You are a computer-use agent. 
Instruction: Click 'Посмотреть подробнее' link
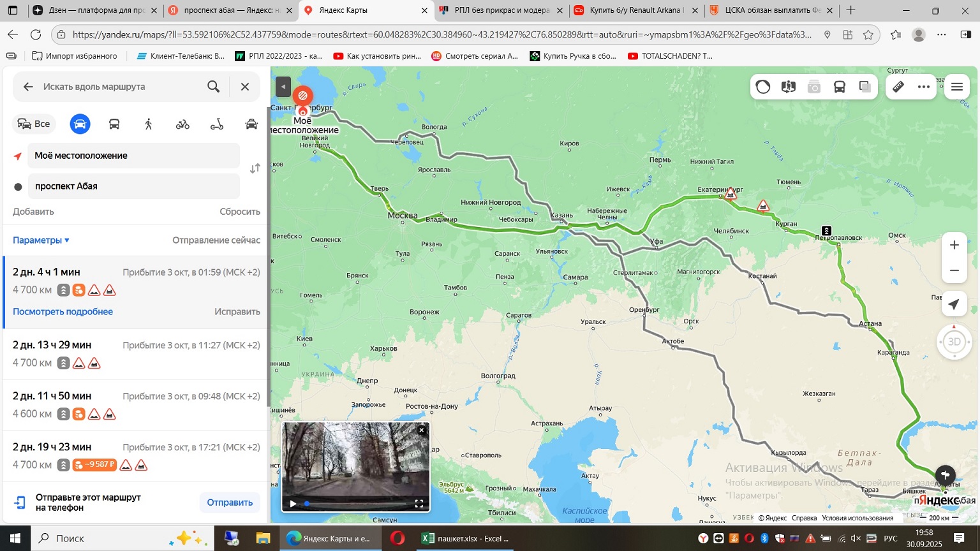[63, 312]
